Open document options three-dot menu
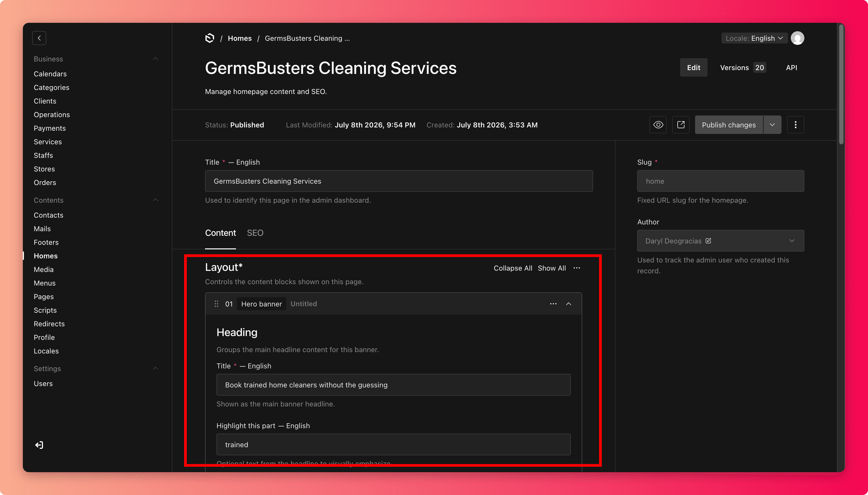868x495 pixels. 795,125
